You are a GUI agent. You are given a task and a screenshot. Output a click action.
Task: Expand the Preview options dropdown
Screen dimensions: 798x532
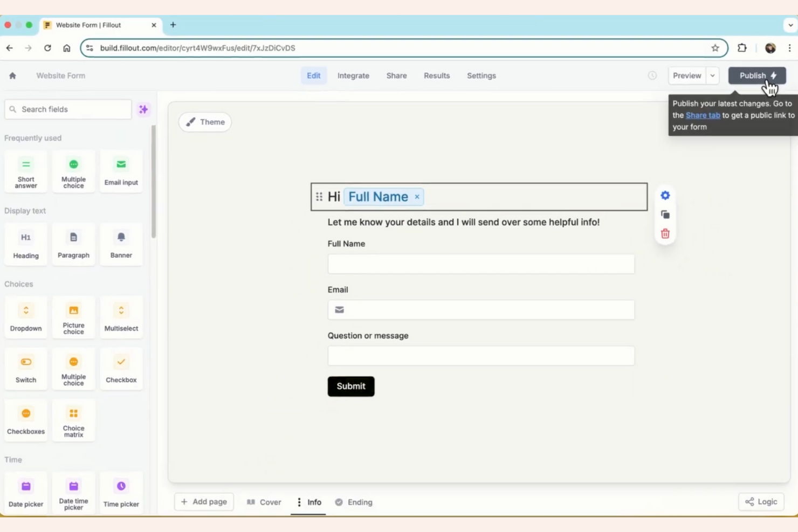[712, 75]
